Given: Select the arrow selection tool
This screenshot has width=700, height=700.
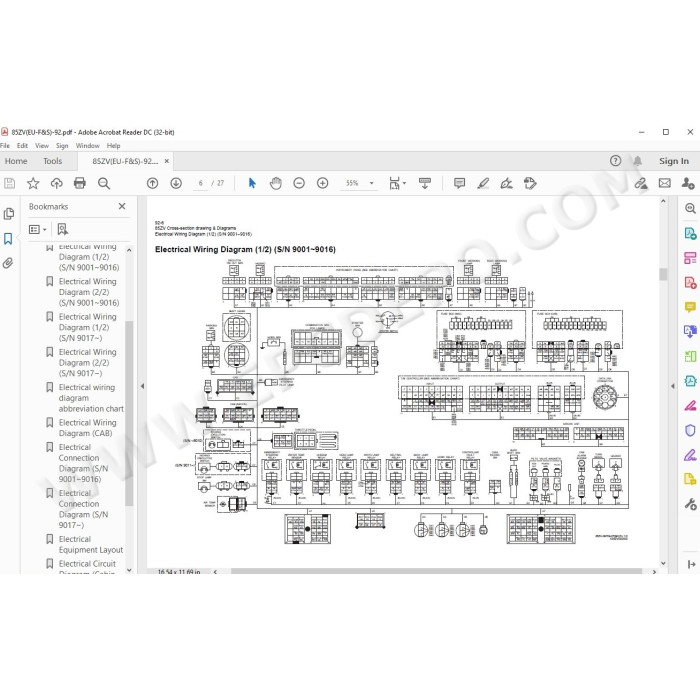Looking at the screenshot, I should coord(252,183).
